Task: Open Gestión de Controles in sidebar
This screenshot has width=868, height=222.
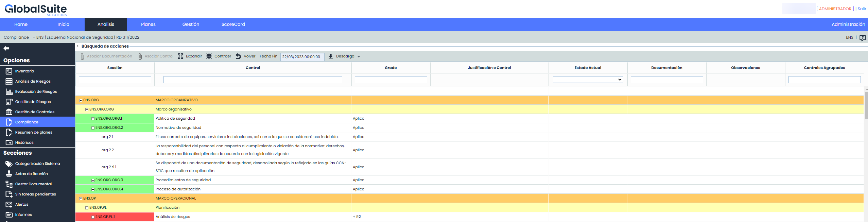Action: [9, 112]
